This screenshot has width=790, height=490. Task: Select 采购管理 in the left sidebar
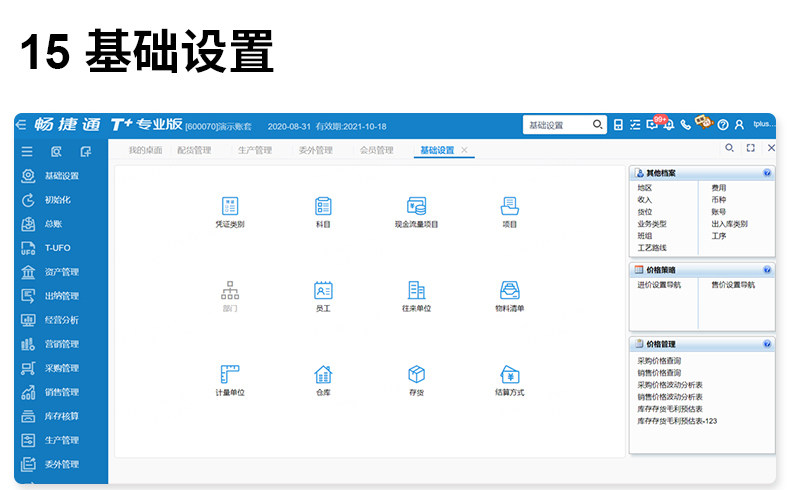[x=61, y=368]
